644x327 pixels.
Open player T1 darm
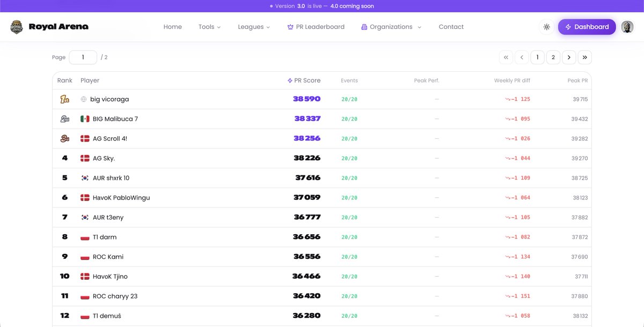(x=105, y=237)
